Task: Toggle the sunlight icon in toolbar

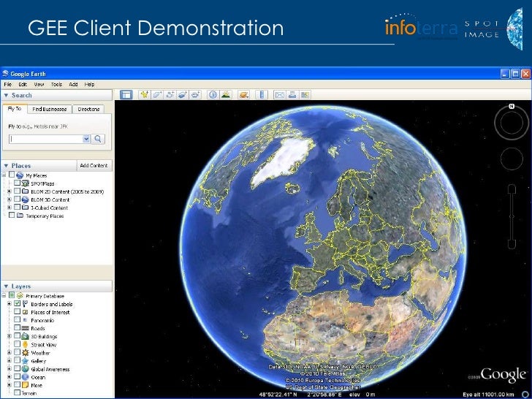Action: coord(227,95)
